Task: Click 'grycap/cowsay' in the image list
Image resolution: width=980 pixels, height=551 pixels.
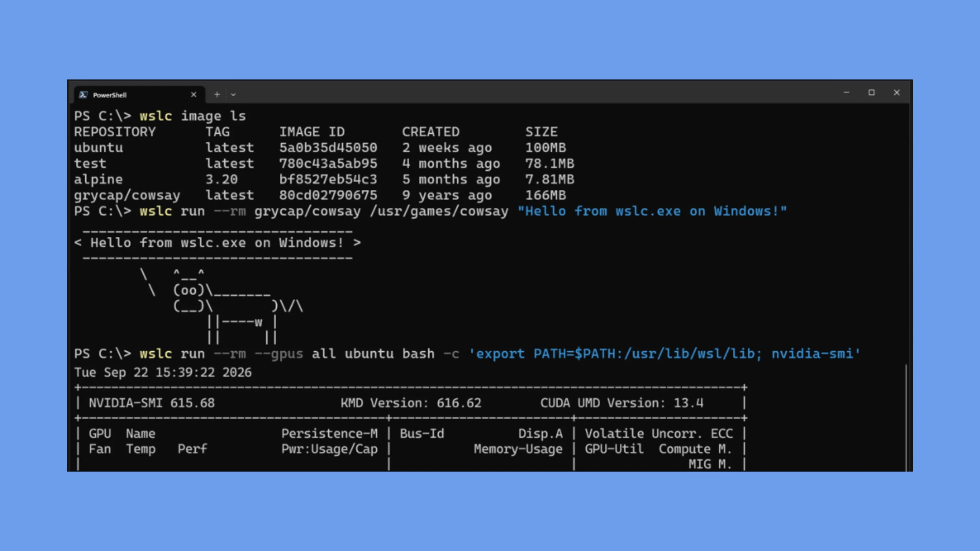Action: point(127,196)
